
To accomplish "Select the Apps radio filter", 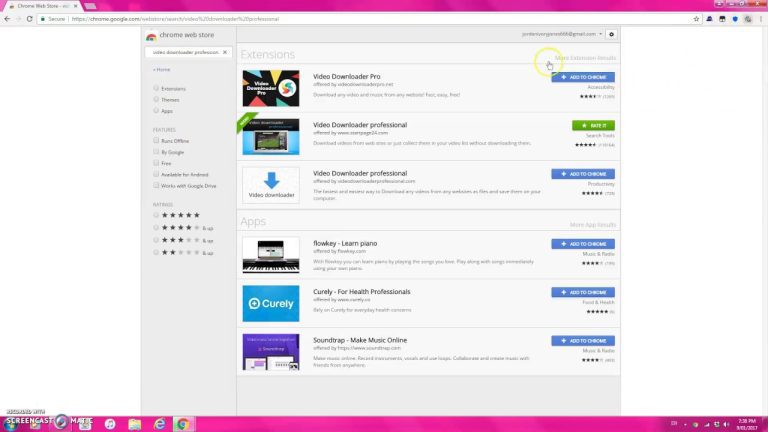I will (x=156, y=110).
